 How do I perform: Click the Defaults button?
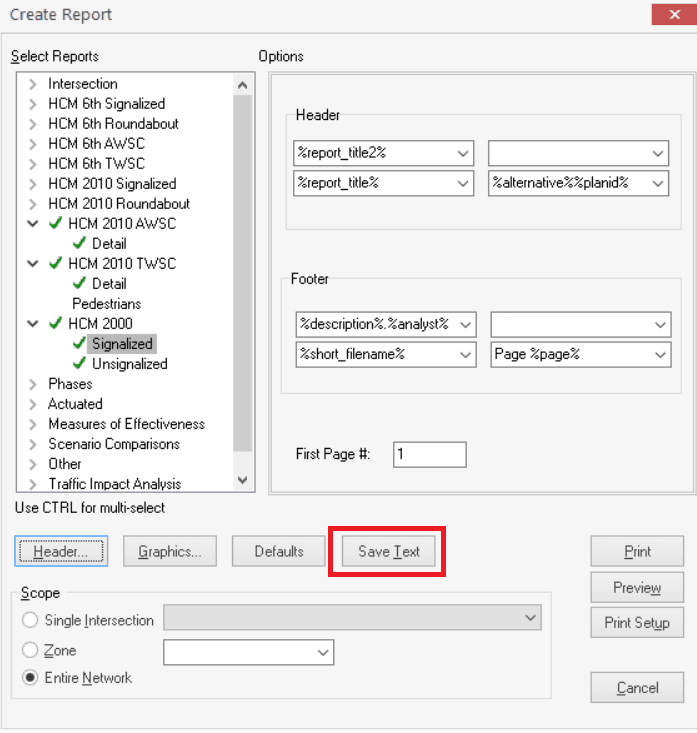click(279, 552)
